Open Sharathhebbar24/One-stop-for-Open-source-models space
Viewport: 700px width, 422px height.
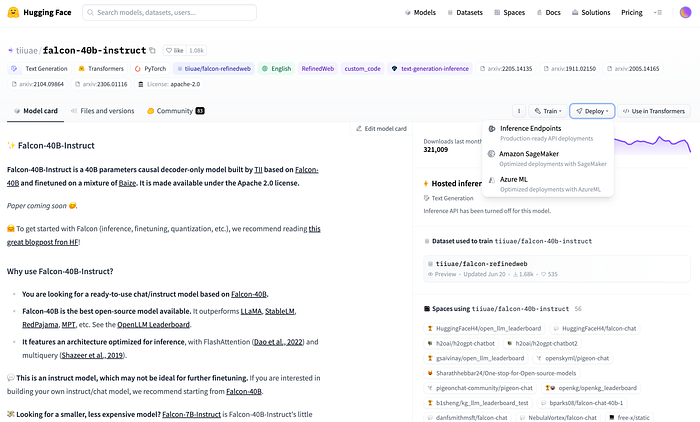point(502,373)
